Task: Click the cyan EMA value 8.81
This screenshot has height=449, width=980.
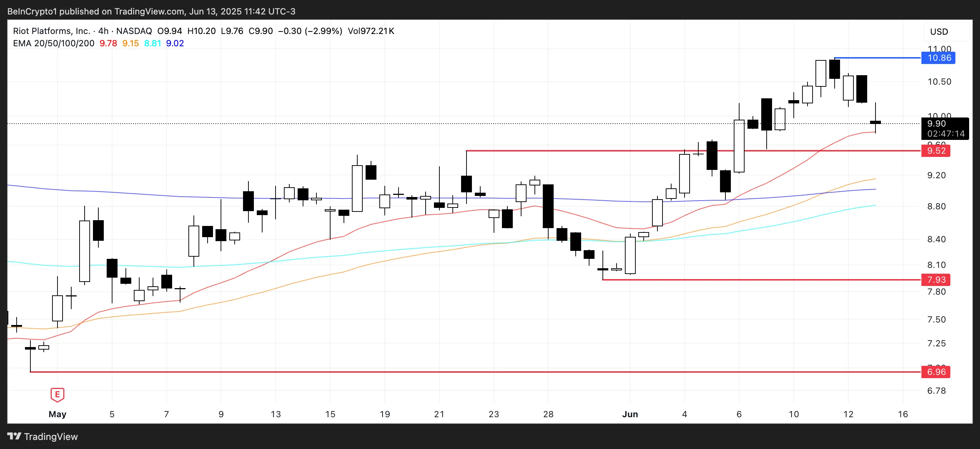Action: click(153, 43)
